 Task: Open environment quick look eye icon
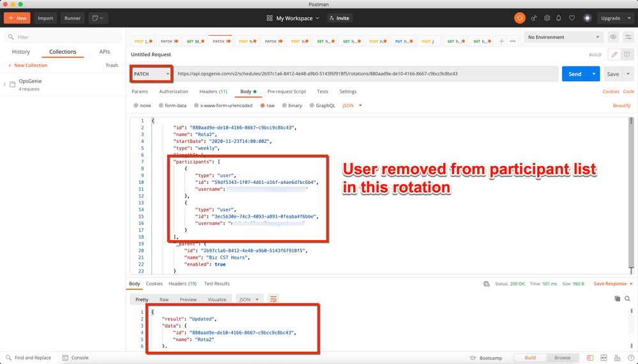pyautogui.click(x=613, y=37)
